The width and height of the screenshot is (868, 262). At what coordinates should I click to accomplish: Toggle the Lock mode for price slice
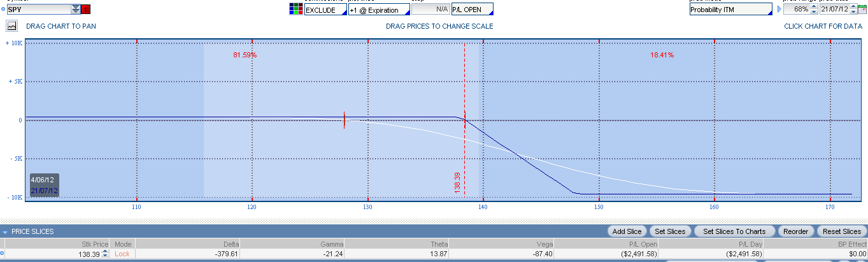[x=122, y=254]
